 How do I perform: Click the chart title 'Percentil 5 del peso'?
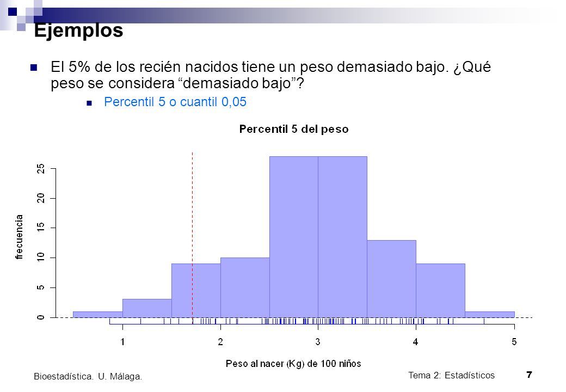(294, 129)
